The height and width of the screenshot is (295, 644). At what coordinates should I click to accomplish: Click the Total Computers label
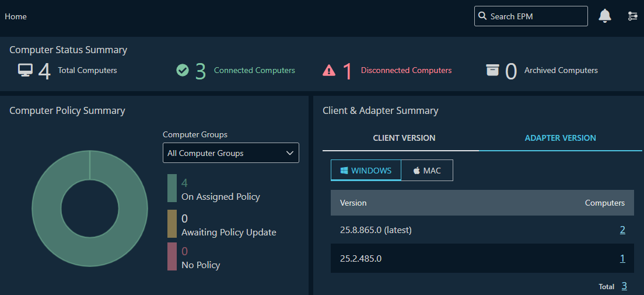pyautogui.click(x=87, y=70)
